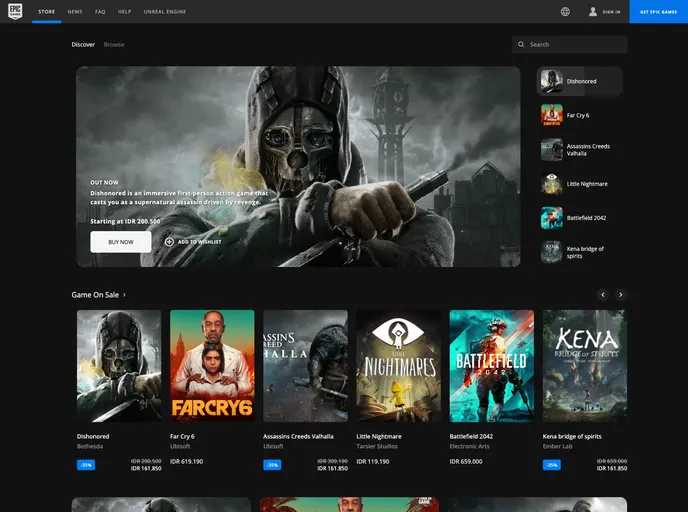688x512 pixels.
Task: Click -35% badge under Assassins Creeds Valhalla
Action: tap(272, 465)
